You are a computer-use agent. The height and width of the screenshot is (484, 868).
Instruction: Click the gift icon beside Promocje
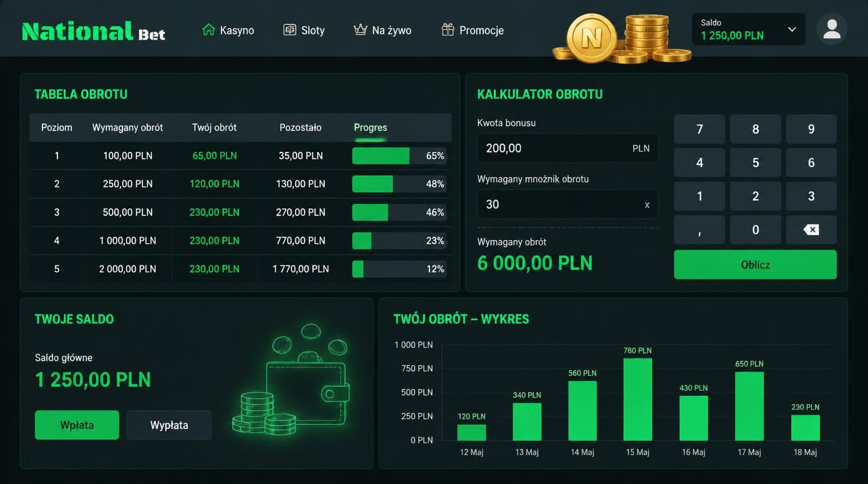click(x=448, y=30)
